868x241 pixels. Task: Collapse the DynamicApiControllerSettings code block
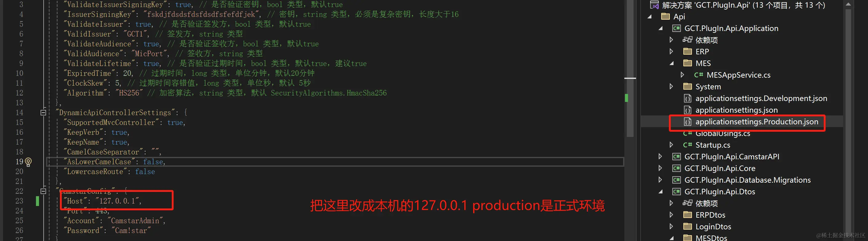point(43,113)
